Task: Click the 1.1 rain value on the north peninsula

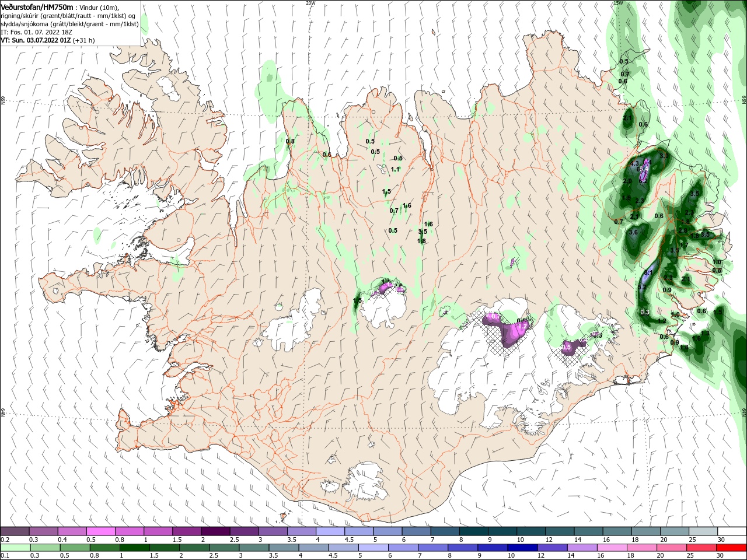Action: pos(395,169)
